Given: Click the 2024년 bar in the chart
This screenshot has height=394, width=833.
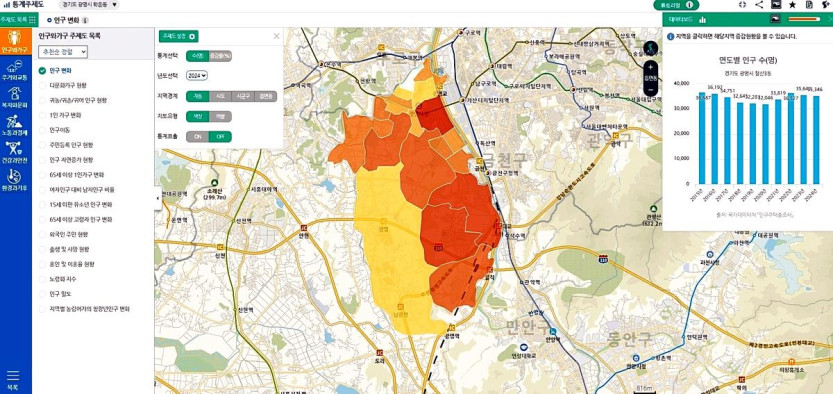Looking at the screenshot, I should tap(816, 140).
